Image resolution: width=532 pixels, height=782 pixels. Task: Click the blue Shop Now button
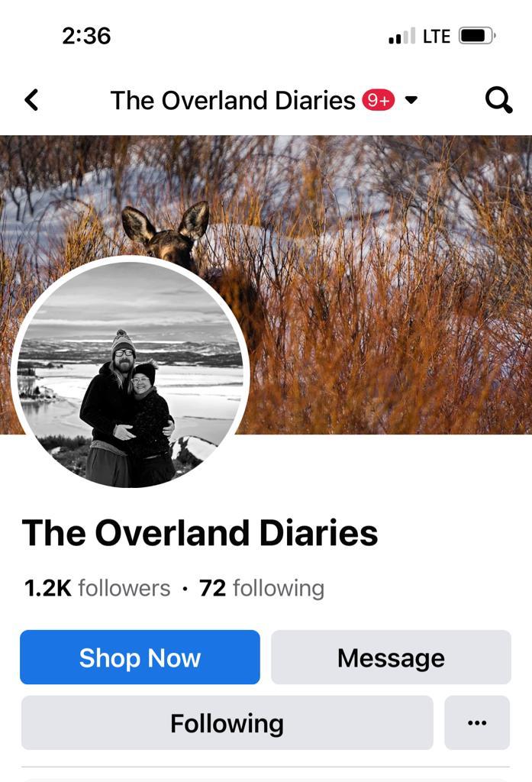point(140,658)
